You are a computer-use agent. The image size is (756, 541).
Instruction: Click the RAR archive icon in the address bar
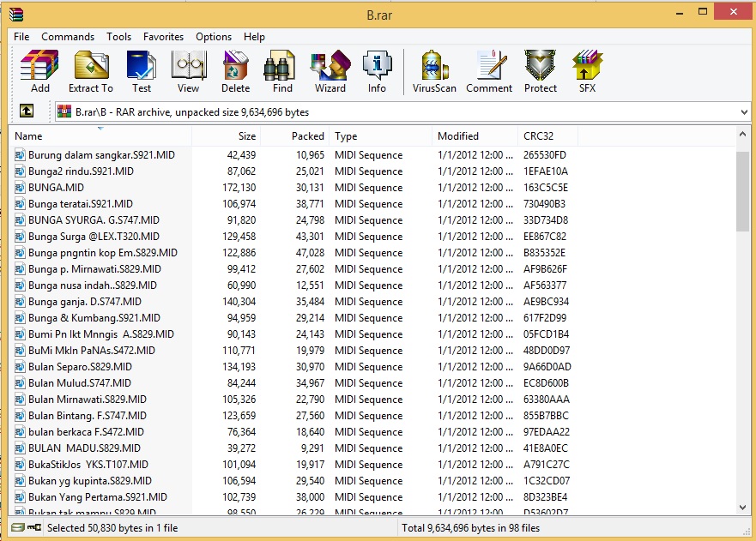click(64, 111)
